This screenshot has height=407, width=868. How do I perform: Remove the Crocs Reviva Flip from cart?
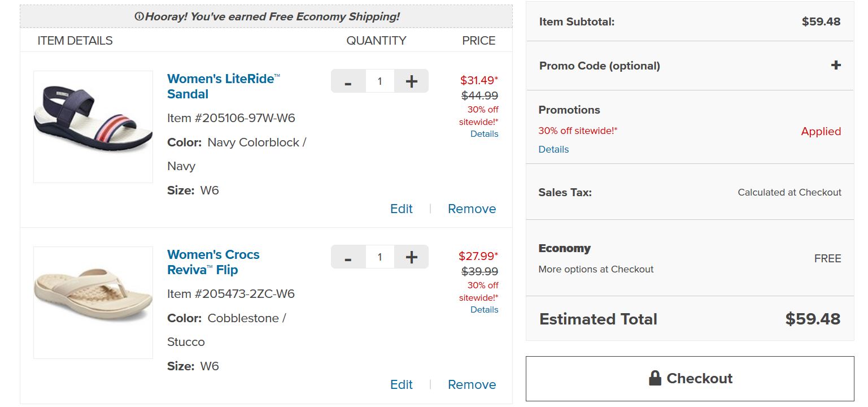(472, 385)
